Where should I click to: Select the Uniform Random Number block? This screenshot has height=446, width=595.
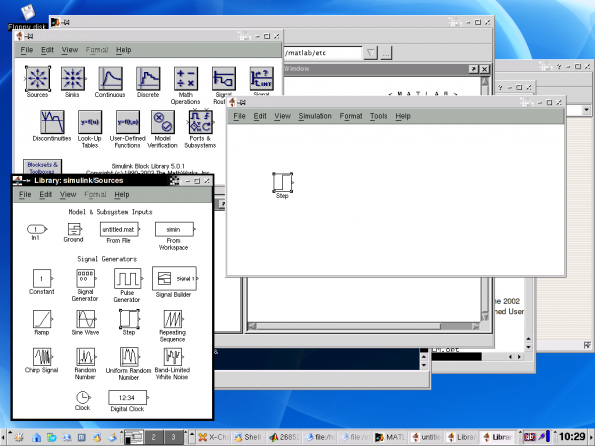(129, 357)
